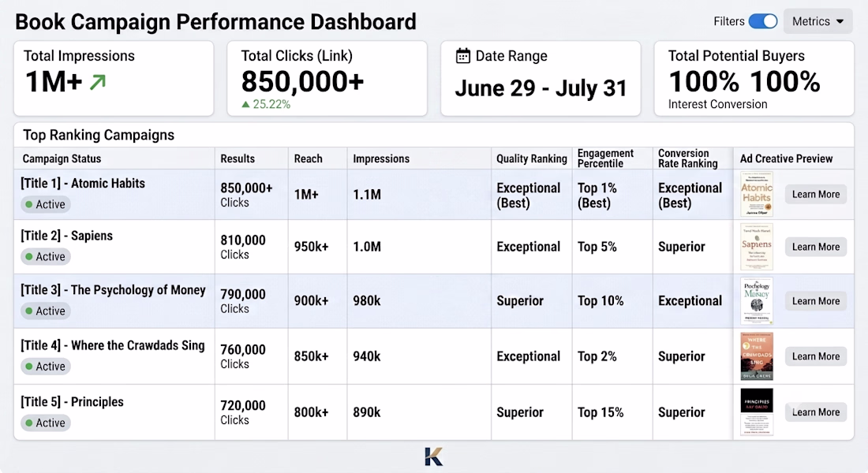Click the Active status badge for Principles

pos(46,423)
